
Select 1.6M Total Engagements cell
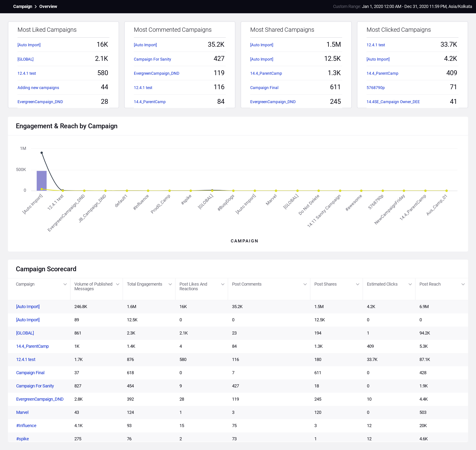(x=132, y=307)
